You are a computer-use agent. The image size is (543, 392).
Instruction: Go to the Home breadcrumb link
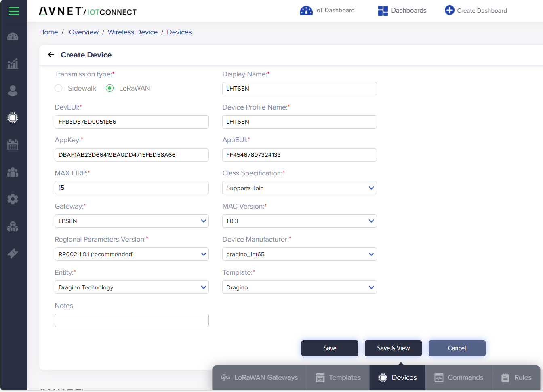[48, 32]
